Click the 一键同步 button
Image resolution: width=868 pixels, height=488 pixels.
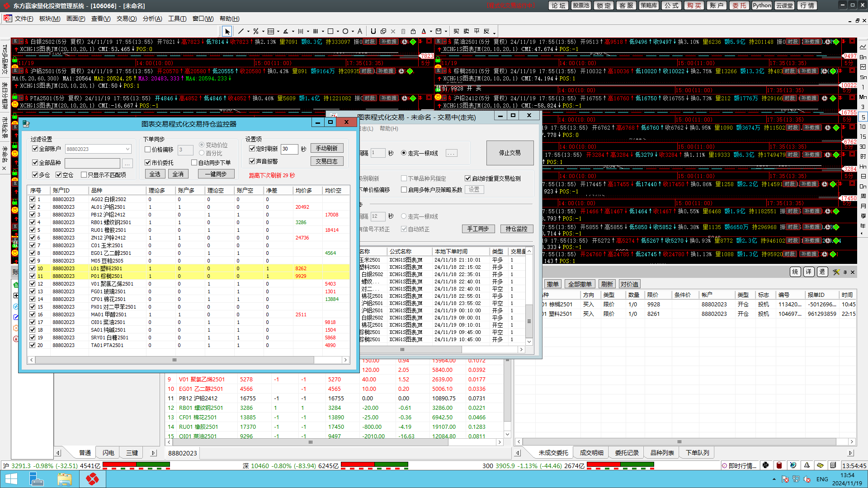[216, 174]
